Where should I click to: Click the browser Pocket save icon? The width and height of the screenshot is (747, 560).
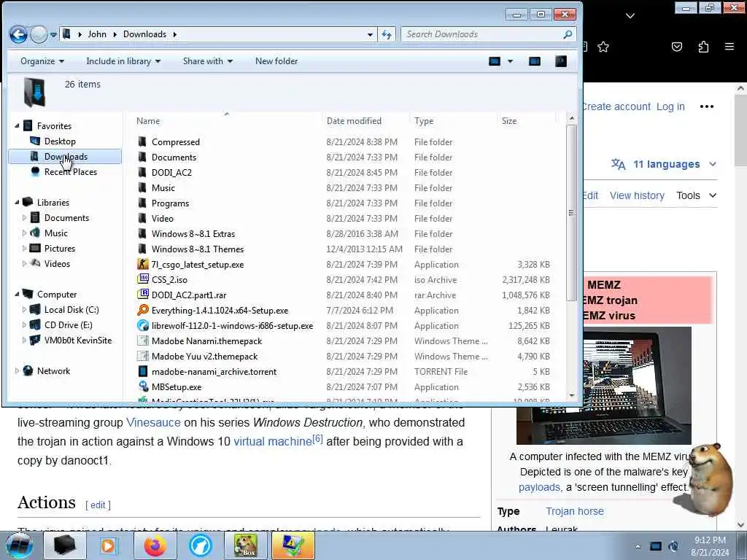pyautogui.click(x=676, y=47)
